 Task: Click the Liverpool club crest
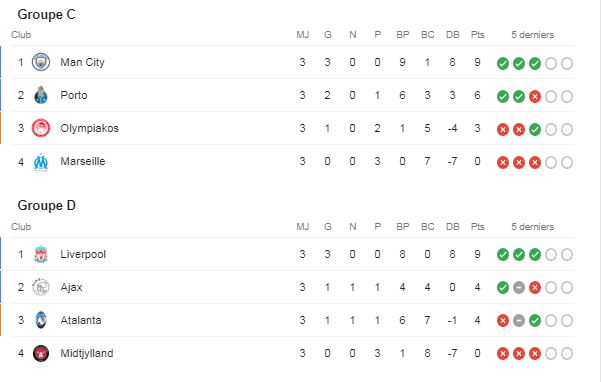click(41, 254)
